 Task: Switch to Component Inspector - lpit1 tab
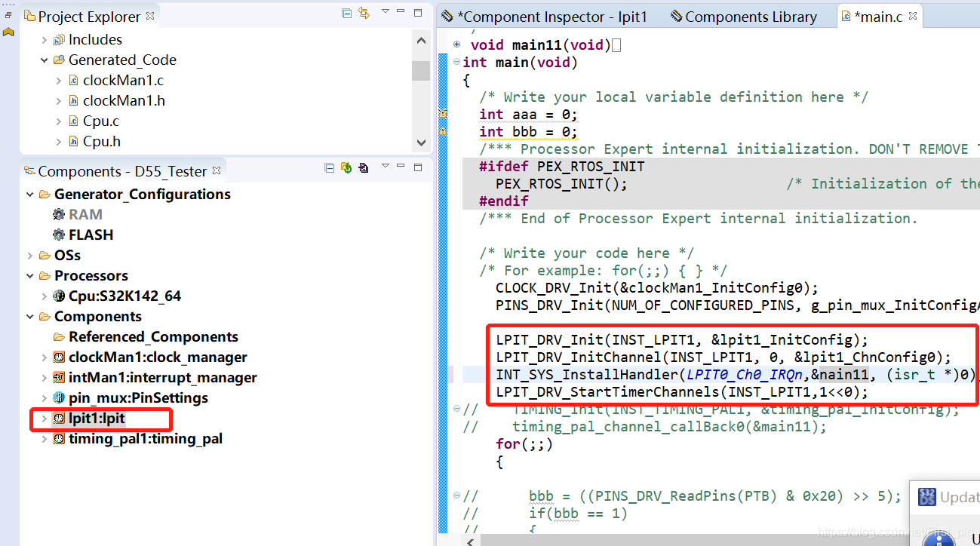[x=545, y=17]
